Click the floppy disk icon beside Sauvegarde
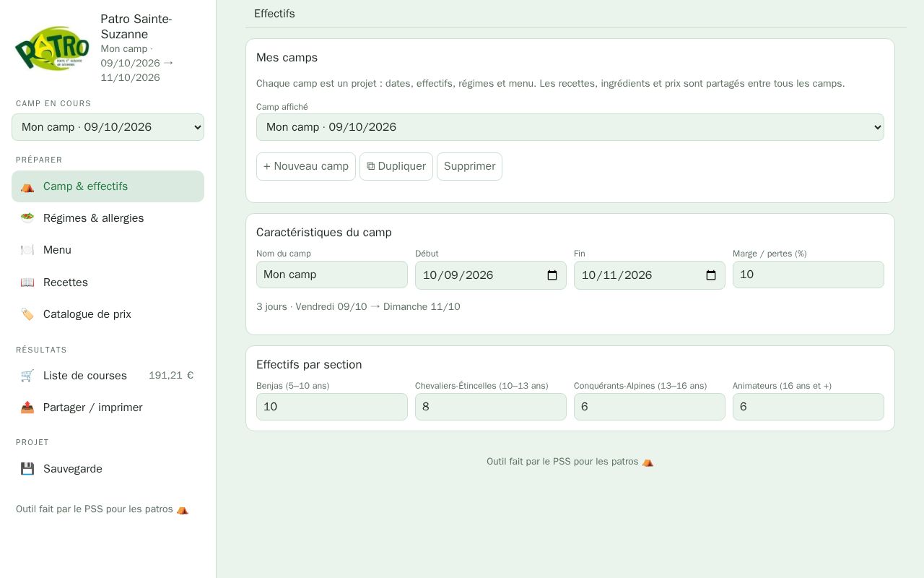The width and height of the screenshot is (924, 578). click(x=27, y=469)
